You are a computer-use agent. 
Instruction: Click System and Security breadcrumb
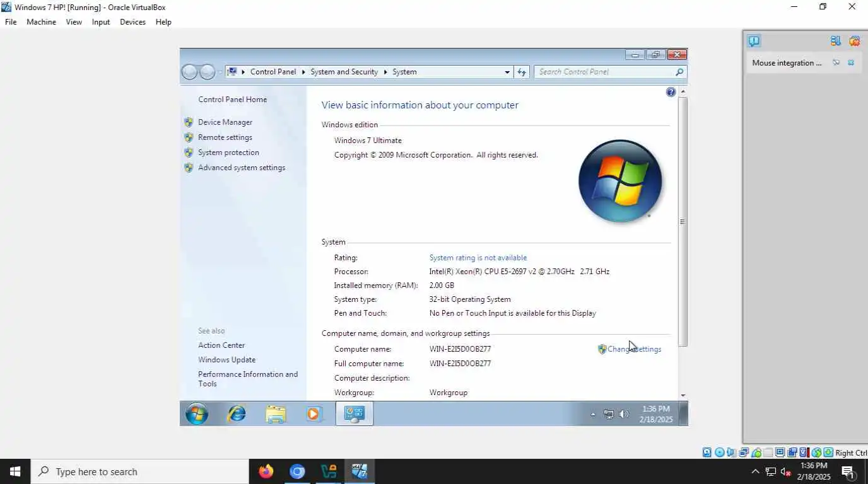[x=344, y=72]
